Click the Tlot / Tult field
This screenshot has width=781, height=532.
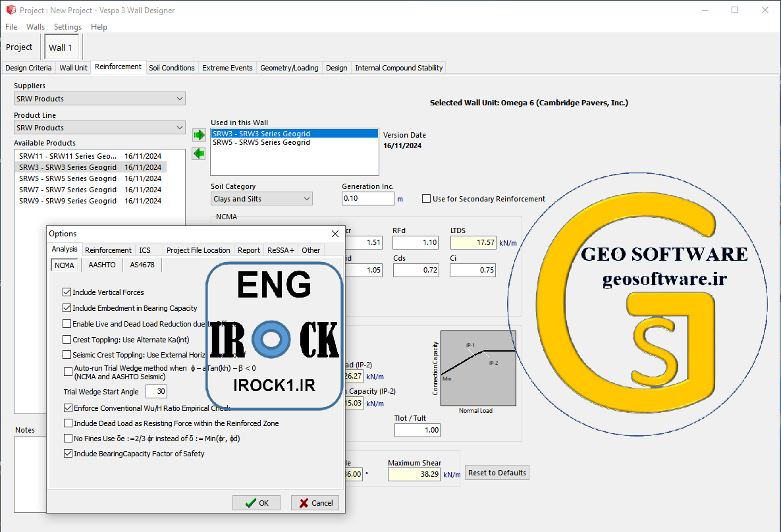417,431
